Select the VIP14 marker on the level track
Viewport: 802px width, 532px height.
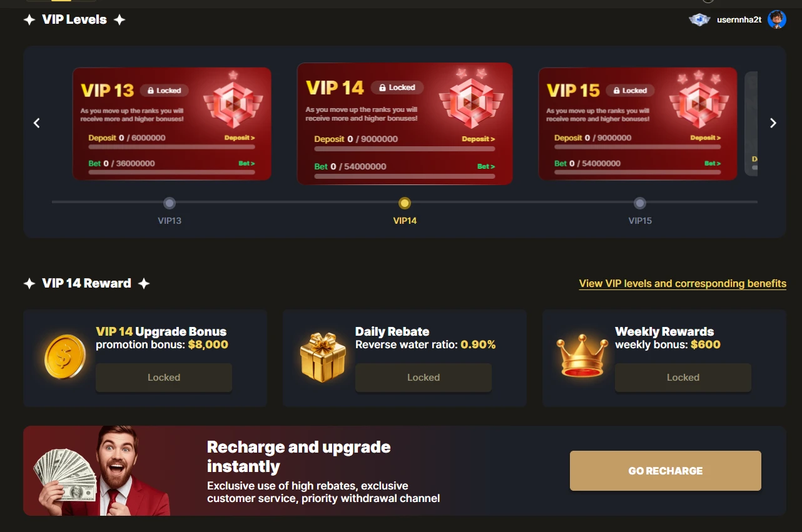point(405,203)
